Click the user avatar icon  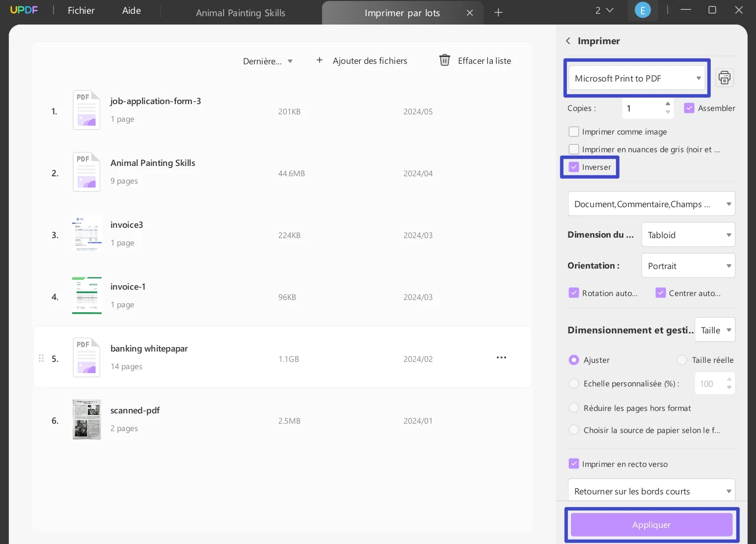click(643, 10)
